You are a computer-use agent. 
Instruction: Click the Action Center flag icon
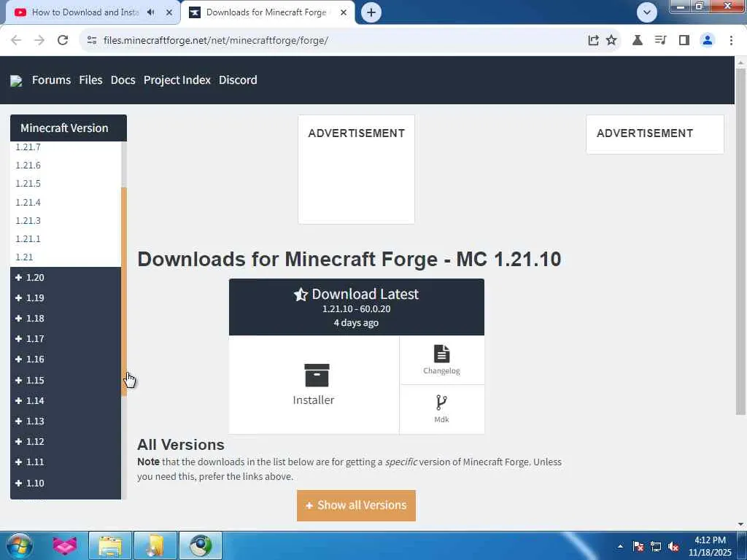pos(638,546)
